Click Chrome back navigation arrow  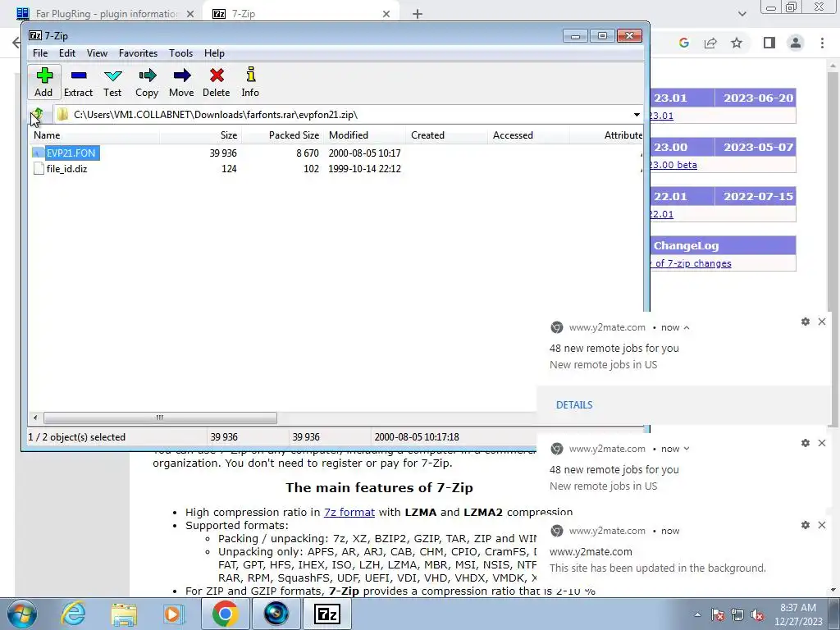[17, 43]
